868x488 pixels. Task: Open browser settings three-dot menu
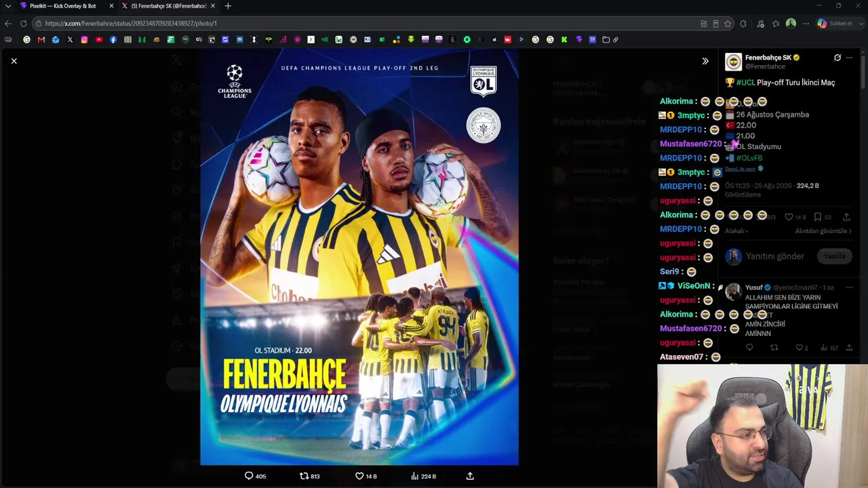tap(806, 23)
